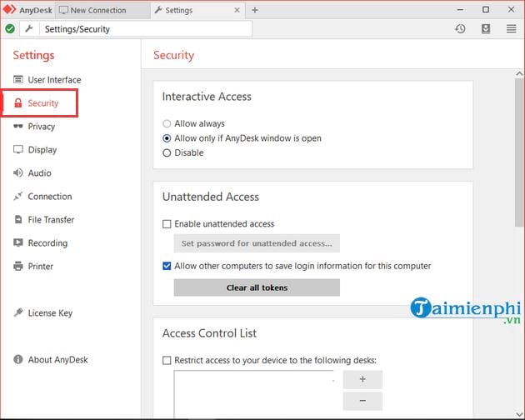Open License Key page
The image size is (525, 420).
(50, 312)
